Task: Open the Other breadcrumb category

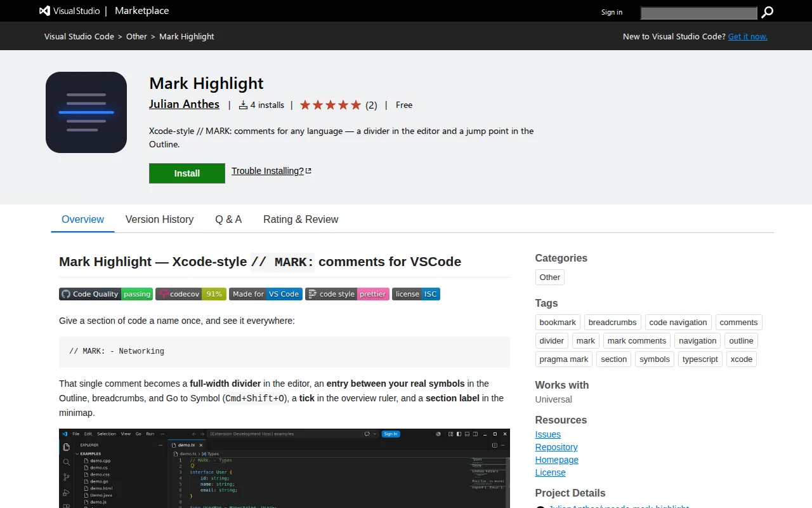Action: pyautogui.click(x=136, y=37)
